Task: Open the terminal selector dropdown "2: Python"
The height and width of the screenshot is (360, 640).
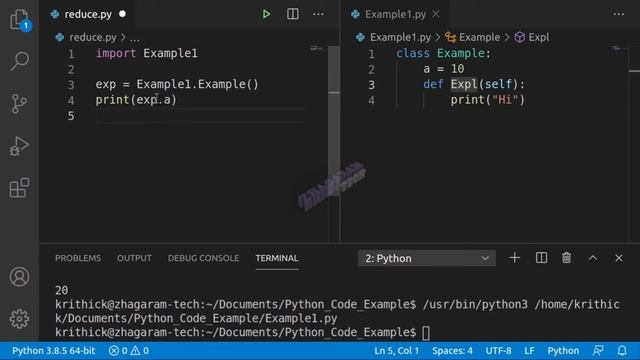Action: coord(427,258)
